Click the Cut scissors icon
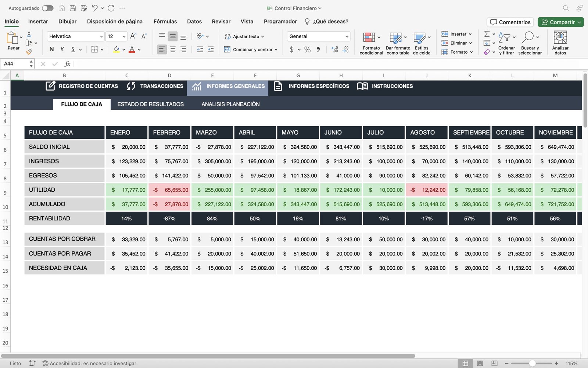The width and height of the screenshot is (588, 368). tap(29, 34)
